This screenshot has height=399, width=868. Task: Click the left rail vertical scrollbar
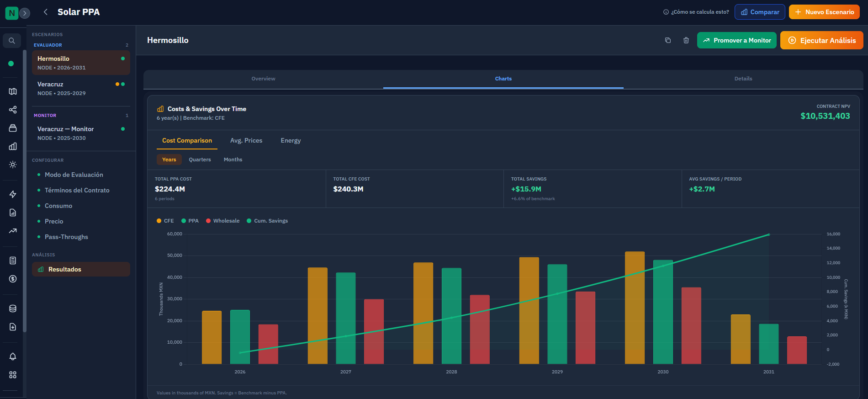click(x=24, y=191)
